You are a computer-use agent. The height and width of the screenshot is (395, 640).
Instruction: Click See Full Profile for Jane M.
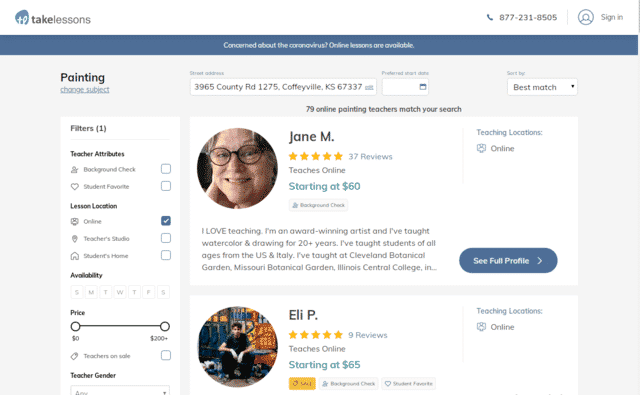click(508, 260)
